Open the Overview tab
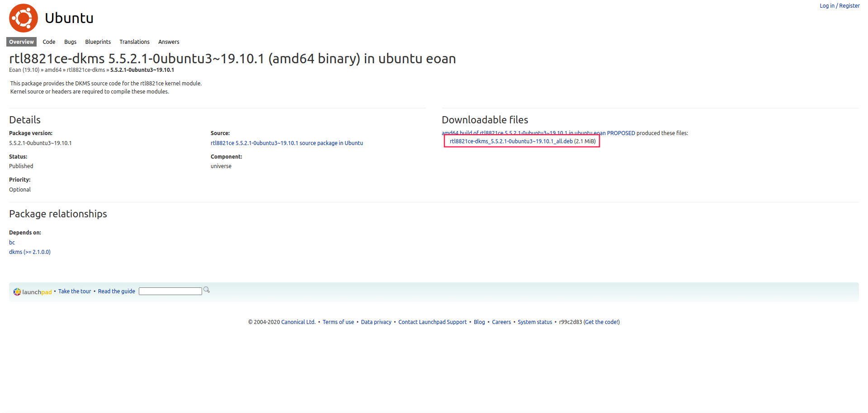Viewport: 868px width, 413px height. 21,42
